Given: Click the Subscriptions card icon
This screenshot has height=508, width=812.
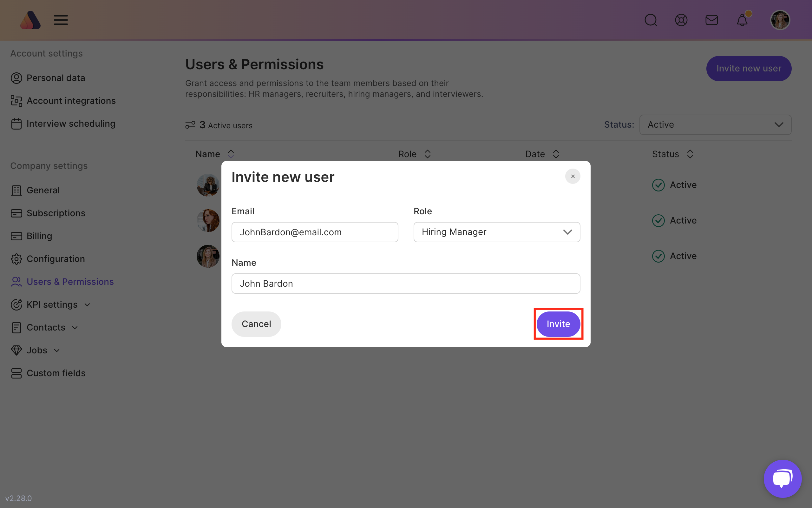Looking at the screenshot, I should (16, 213).
